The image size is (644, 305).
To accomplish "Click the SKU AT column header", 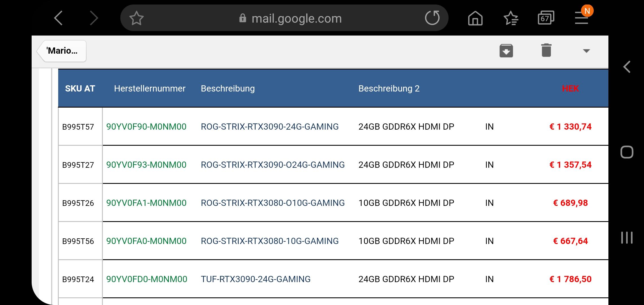I will (x=80, y=89).
